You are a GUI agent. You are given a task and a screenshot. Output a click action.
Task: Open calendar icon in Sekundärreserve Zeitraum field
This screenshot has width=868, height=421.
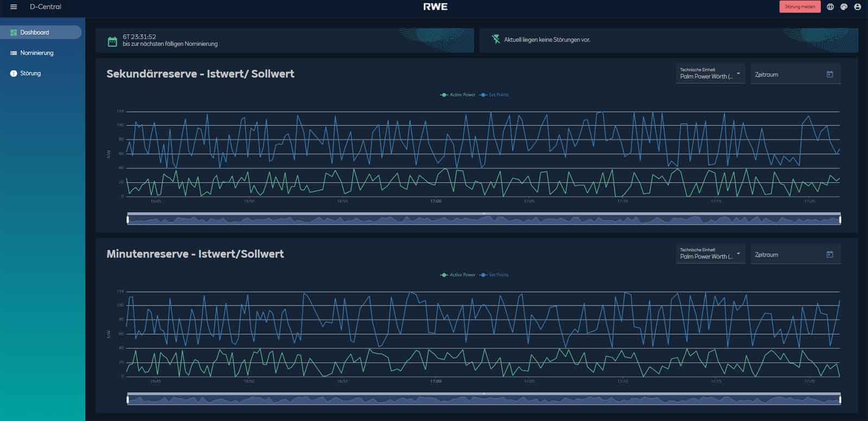pos(829,74)
